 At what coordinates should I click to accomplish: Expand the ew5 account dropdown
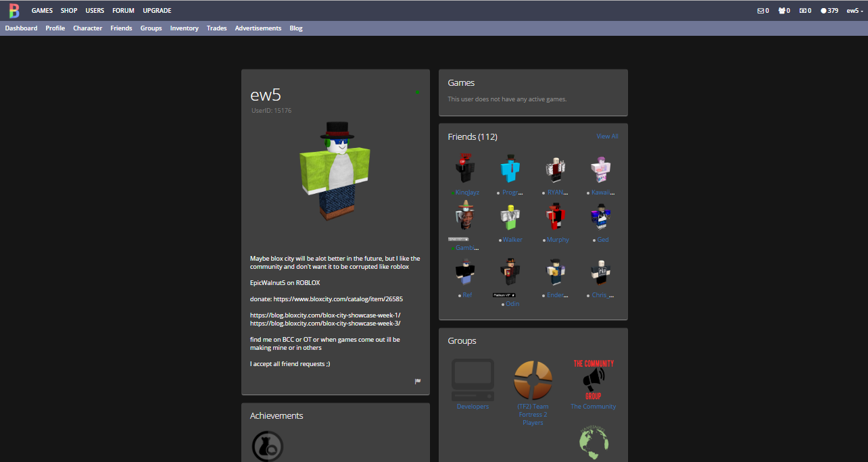pos(854,11)
